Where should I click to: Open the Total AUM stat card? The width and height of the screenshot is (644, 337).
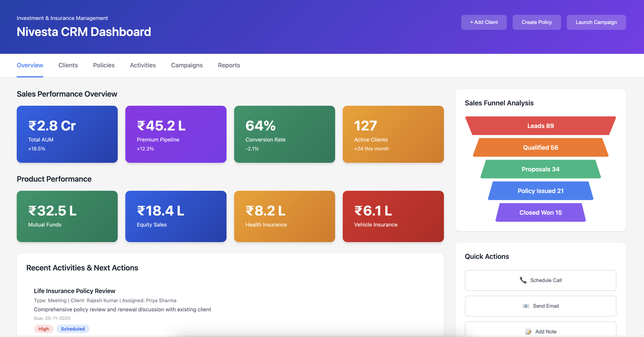pyautogui.click(x=67, y=134)
